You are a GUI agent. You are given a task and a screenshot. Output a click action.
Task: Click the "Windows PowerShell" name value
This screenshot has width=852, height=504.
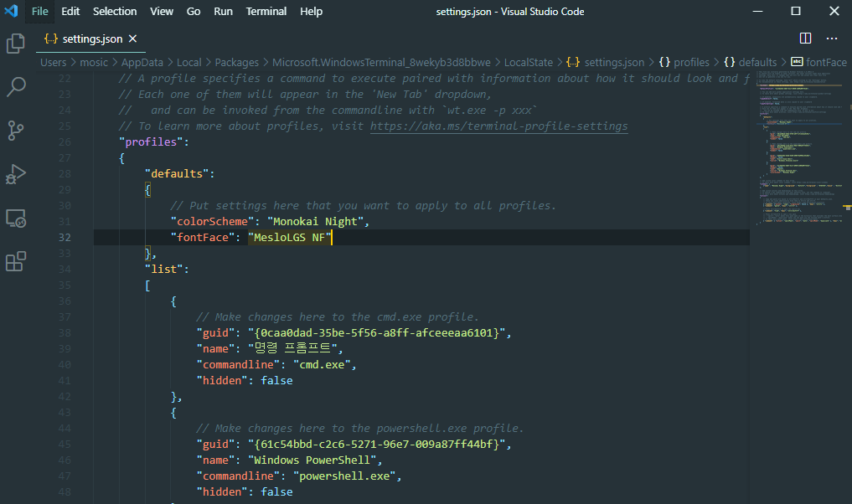312,460
